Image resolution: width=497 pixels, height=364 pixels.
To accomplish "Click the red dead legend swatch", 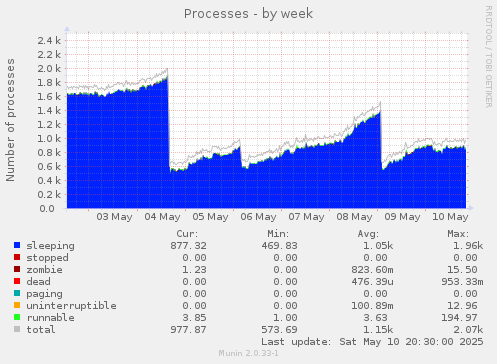I will coord(17,281).
